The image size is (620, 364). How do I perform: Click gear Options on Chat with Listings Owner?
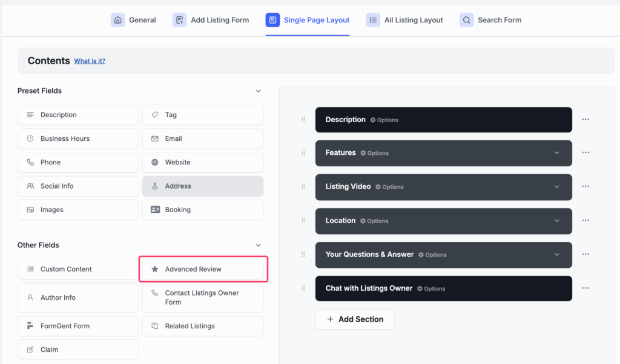[431, 289]
